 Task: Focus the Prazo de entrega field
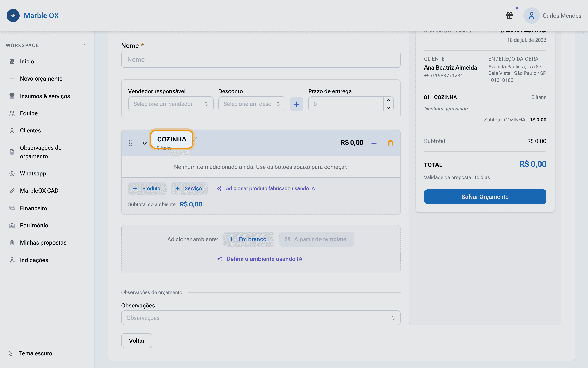pyautogui.click(x=346, y=104)
